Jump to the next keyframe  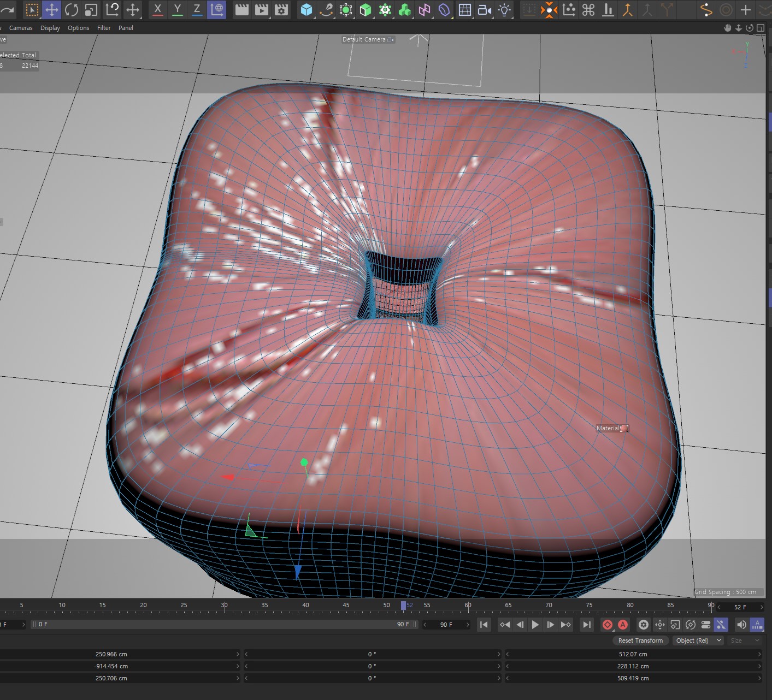566,625
